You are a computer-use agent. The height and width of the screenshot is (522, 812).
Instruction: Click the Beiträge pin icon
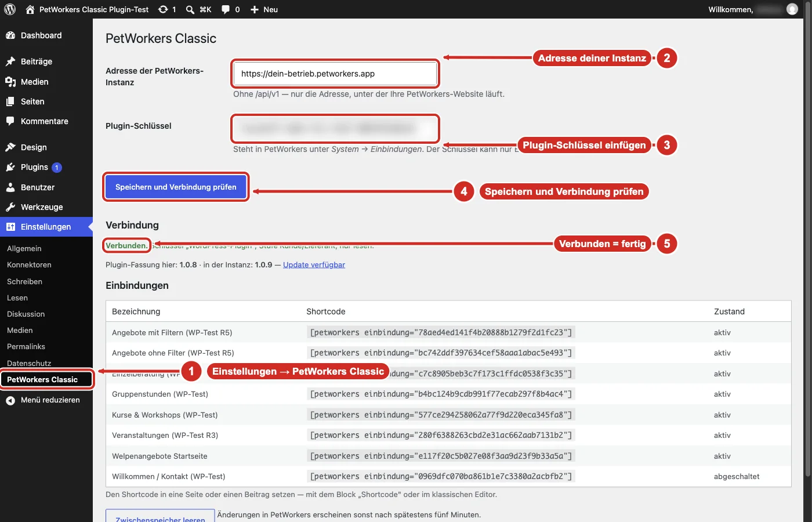(10, 61)
